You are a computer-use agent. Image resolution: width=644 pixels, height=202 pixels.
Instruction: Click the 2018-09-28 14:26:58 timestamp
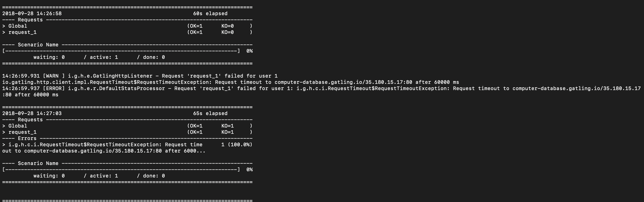(x=32, y=13)
